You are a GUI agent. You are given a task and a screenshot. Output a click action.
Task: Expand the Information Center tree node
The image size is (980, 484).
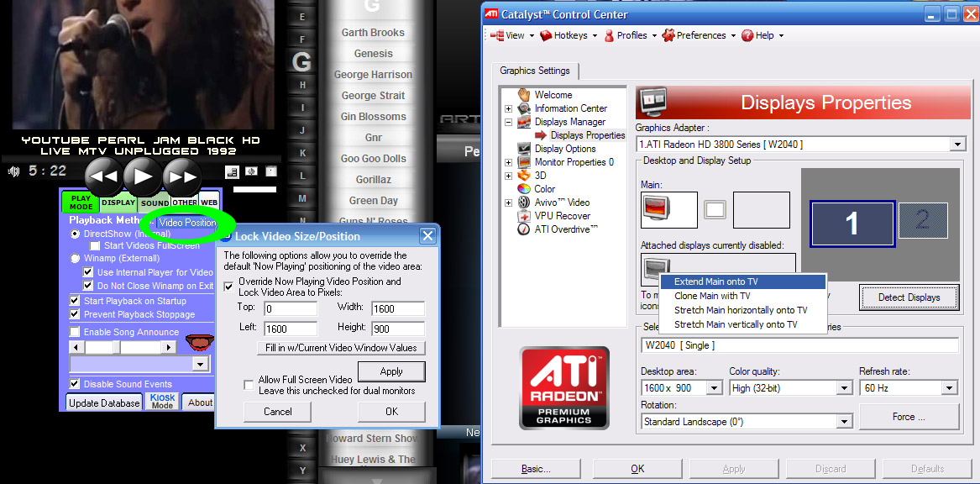(509, 108)
